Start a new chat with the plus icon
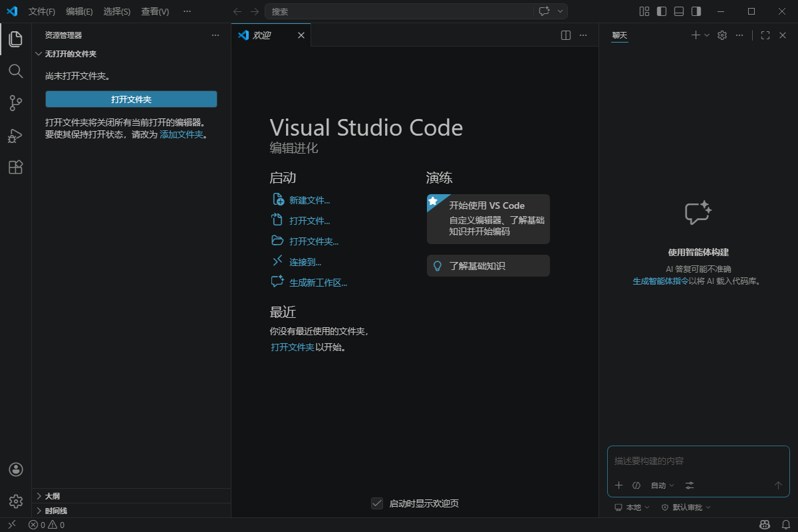The height and width of the screenshot is (532, 798). coord(696,35)
